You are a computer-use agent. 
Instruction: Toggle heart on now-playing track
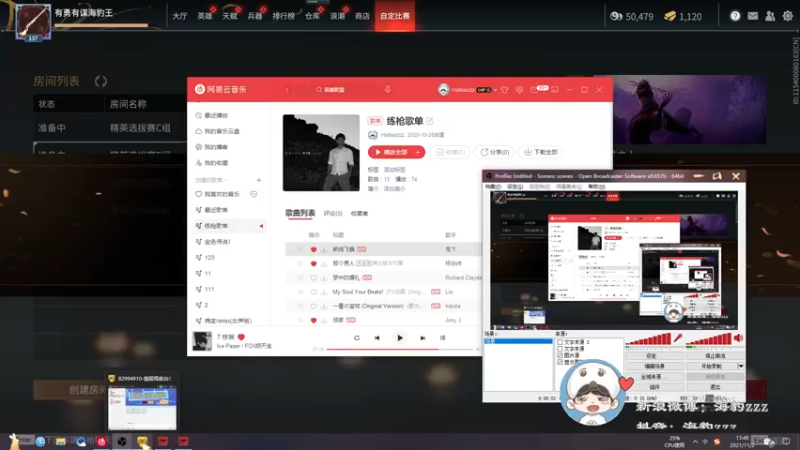(x=241, y=337)
